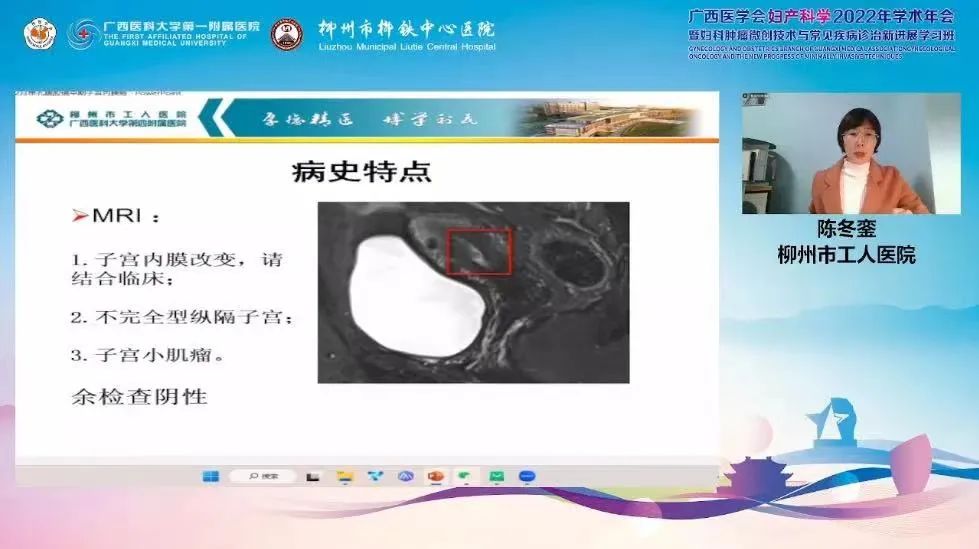Screen dimensions: 979x549
Task: Open Task View on the taskbar
Action: point(313,477)
